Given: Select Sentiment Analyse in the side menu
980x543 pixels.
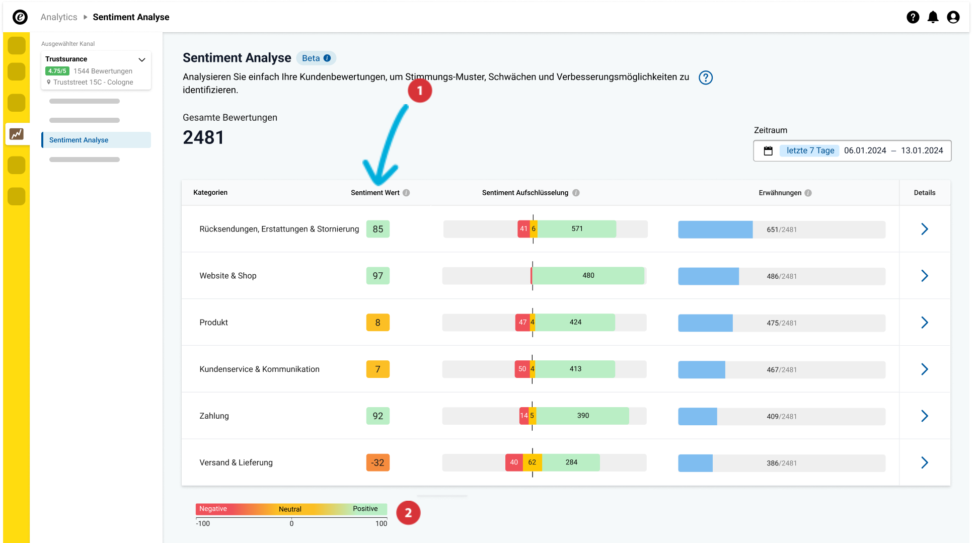Looking at the screenshot, I should (96, 140).
